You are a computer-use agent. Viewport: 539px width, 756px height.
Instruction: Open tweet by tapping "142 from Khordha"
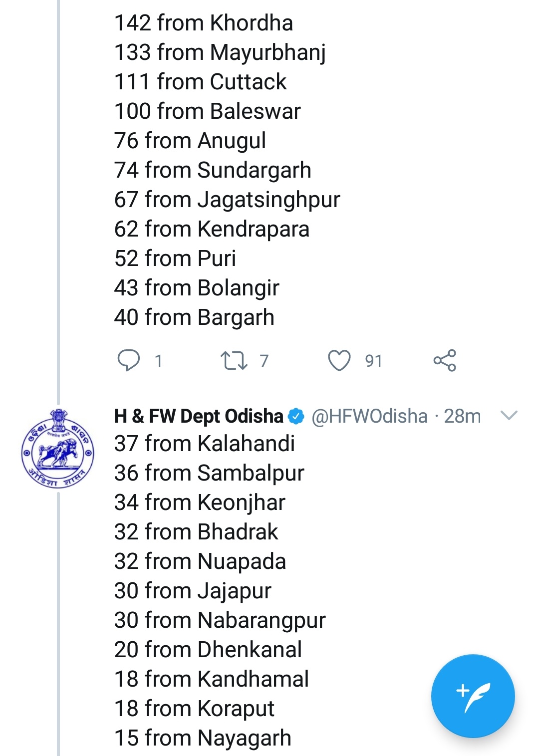(204, 23)
